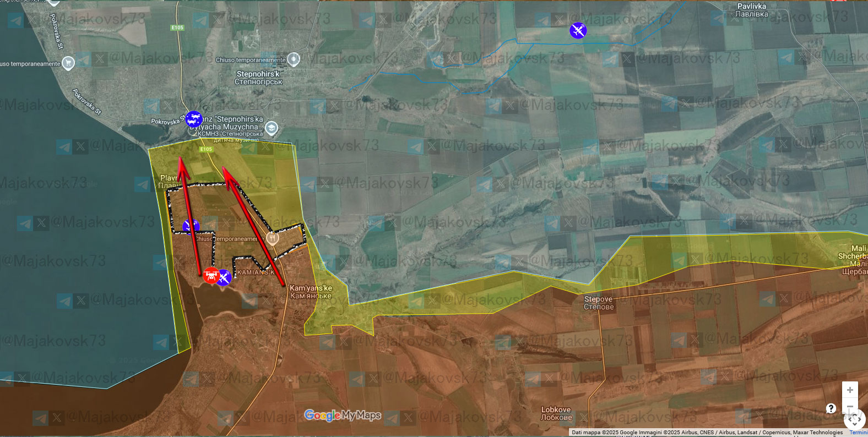This screenshot has width=868, height=437.
Task: Click the KAMIANS'K map label
Action: [255, 272]
